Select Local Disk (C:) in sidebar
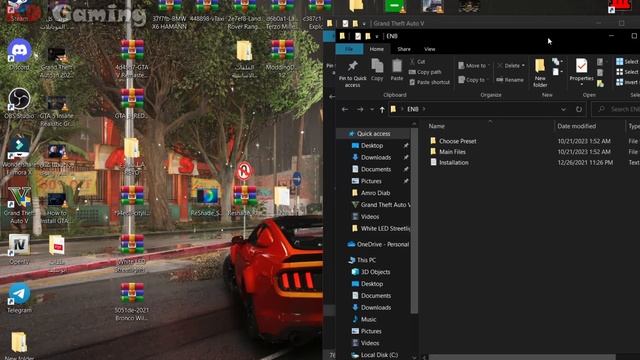 [x=379, y=355]
